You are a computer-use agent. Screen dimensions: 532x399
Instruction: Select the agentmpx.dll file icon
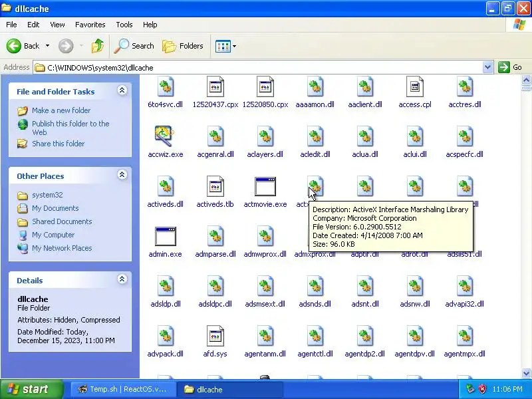pos(464,336)
